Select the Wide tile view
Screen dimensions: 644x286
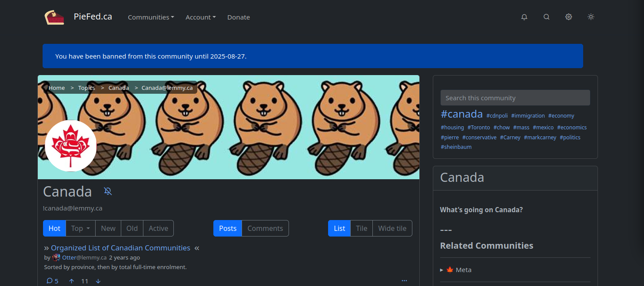point(392,228)
